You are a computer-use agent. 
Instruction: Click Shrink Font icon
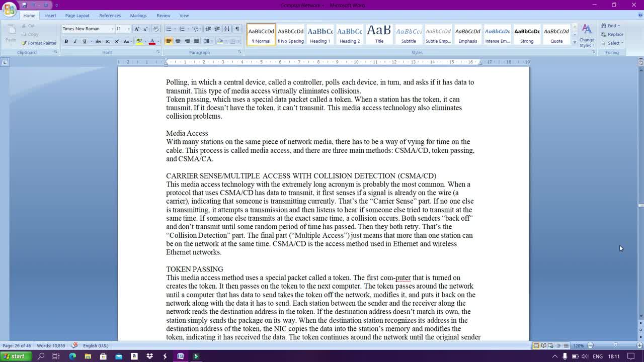tap(145, 29)
